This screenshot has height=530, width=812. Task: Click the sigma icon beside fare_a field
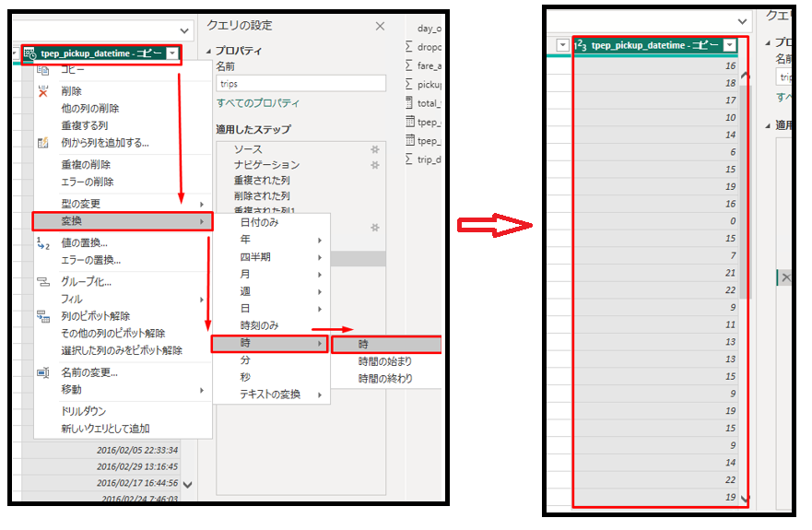(409, 65)
